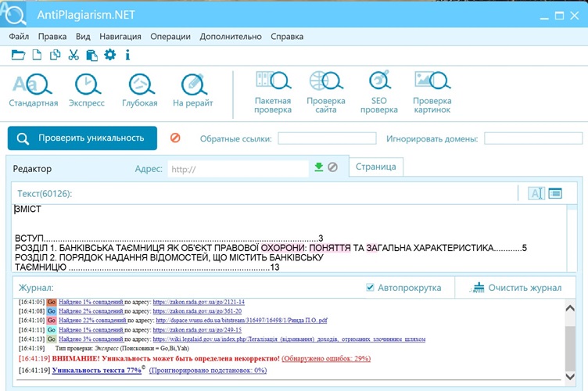Open Пакетная проверка tool
Screen dimensions: 588x391
(273, 92)
